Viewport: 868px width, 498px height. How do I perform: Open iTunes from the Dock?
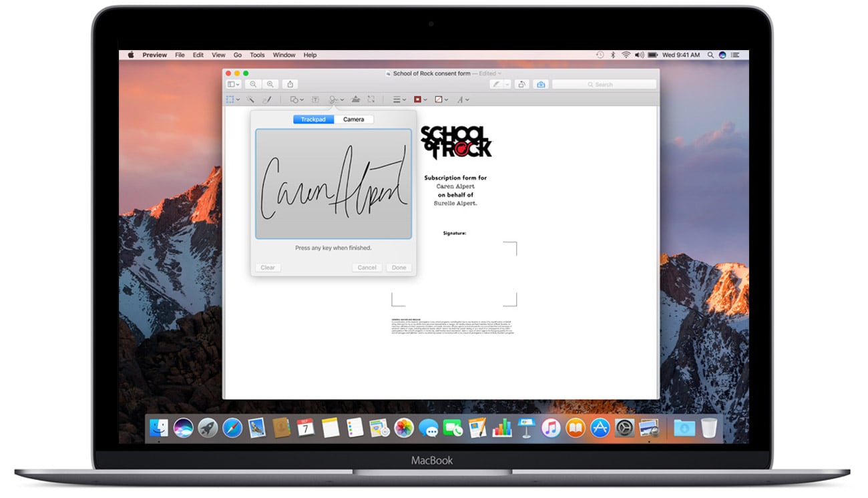pos(551,428)
